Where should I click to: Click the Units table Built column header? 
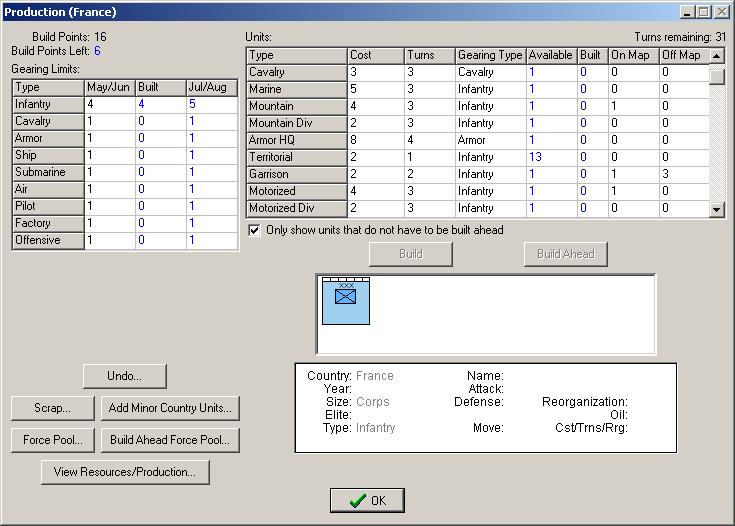(x=592, y=55)
